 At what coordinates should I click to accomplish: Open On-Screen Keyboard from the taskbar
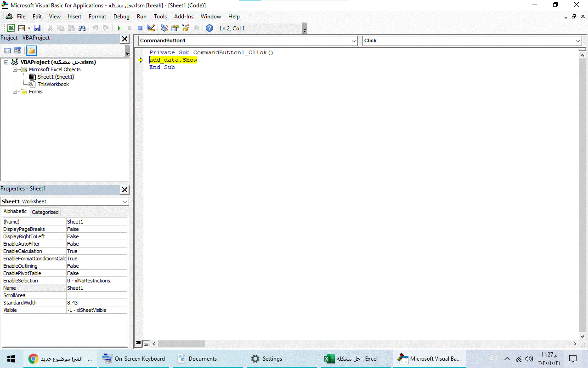134,359
